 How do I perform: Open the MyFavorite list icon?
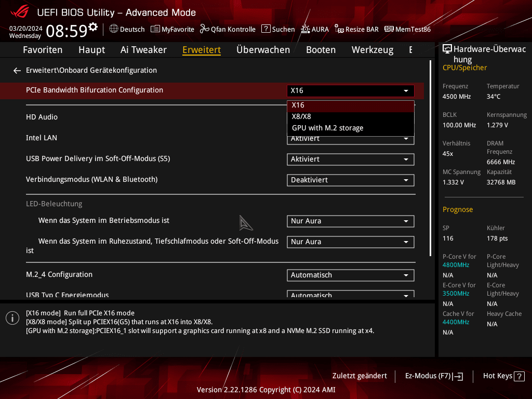[x=155, y=29]
